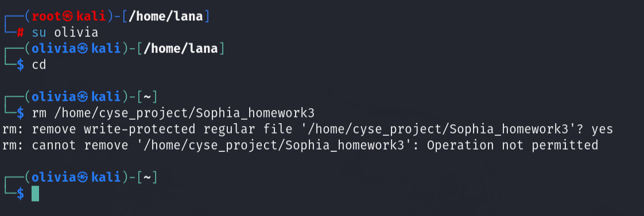The height and width of the screenshot is (216, 644).
Task: Click the 'rm' command on the prompt line
Action: click(39, 113)
